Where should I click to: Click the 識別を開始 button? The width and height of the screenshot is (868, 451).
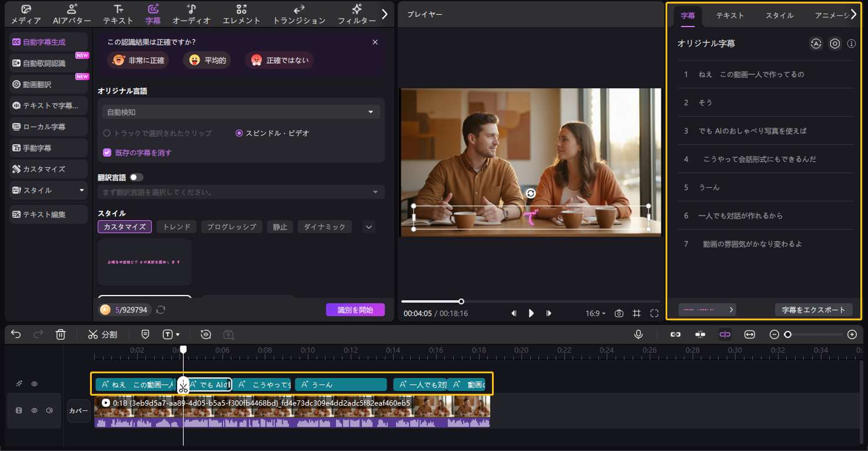click(355, 310)
